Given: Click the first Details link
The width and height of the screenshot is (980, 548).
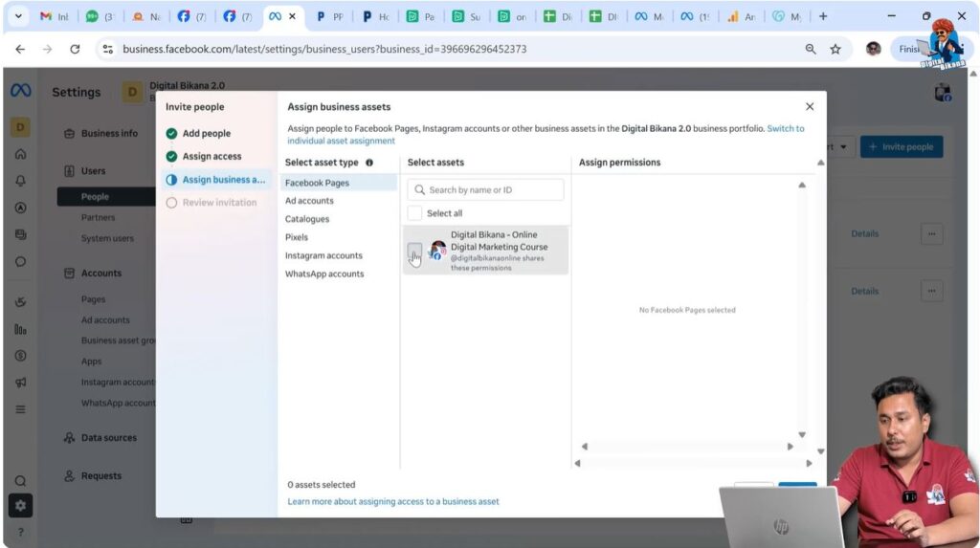Looking at the screenshot, I should 865,233.
